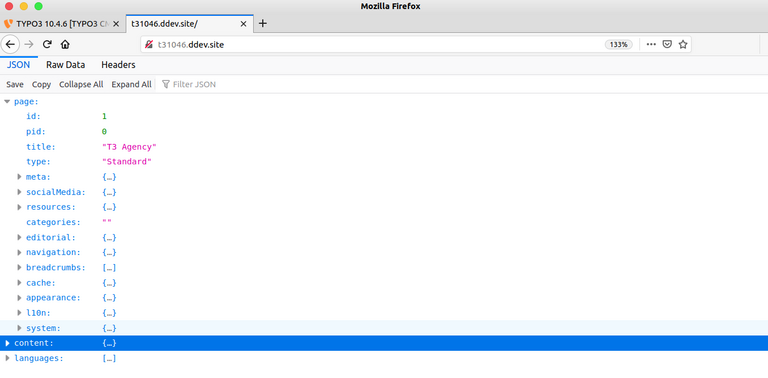Click the TYPO3 tab favicon
768x378 pixels.
(x=8, y=24)
